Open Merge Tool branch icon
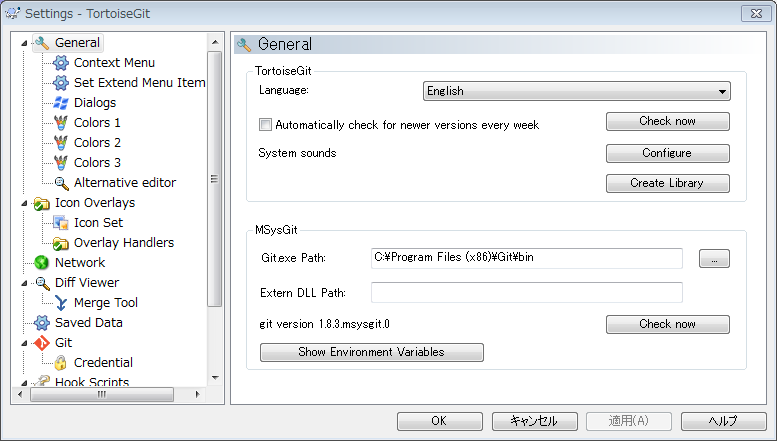777x441 pixels. pos(61,303)
